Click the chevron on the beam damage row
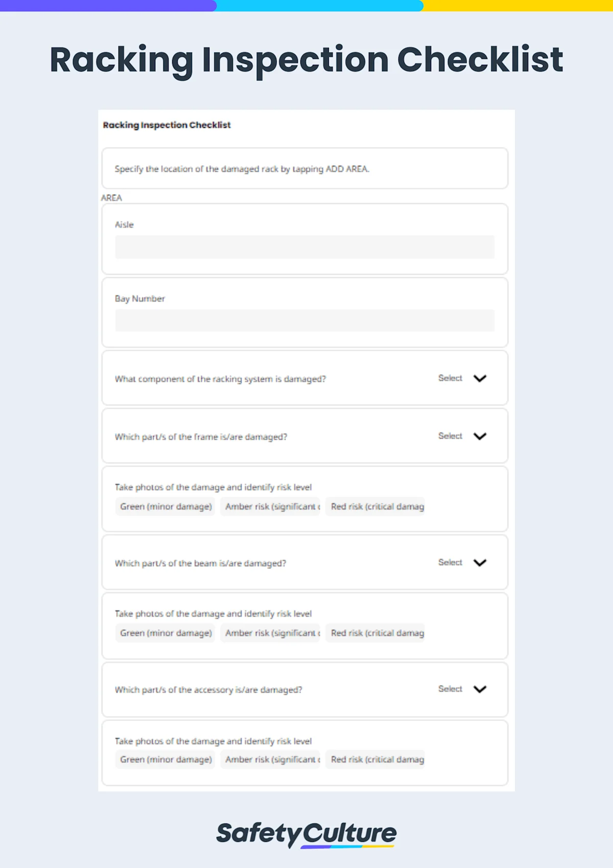 tap(479, 563)
